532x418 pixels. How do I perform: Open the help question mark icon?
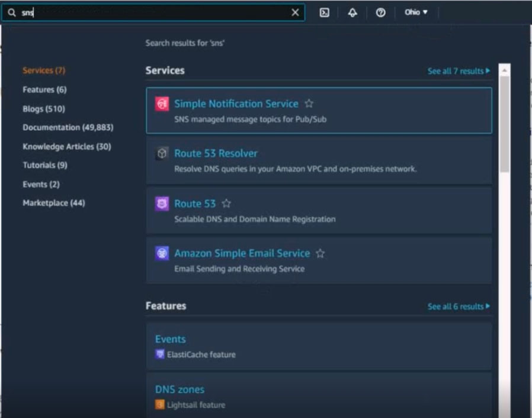point(380,12)
